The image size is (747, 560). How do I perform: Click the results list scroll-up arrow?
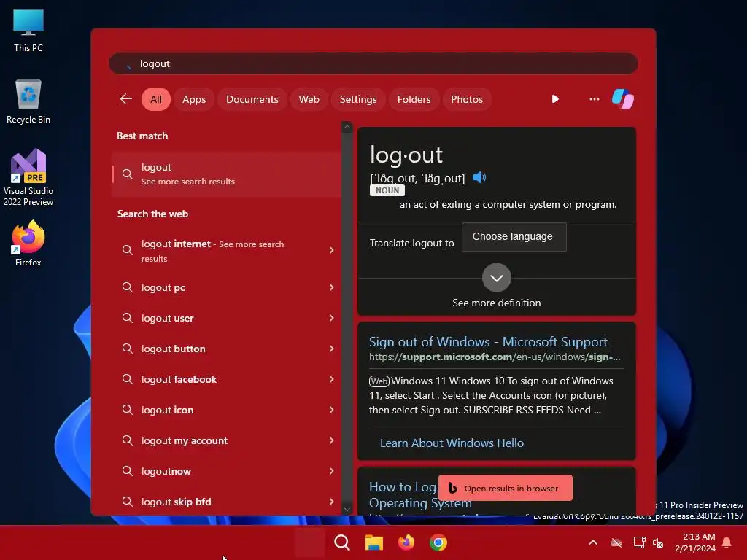[347, 127]
